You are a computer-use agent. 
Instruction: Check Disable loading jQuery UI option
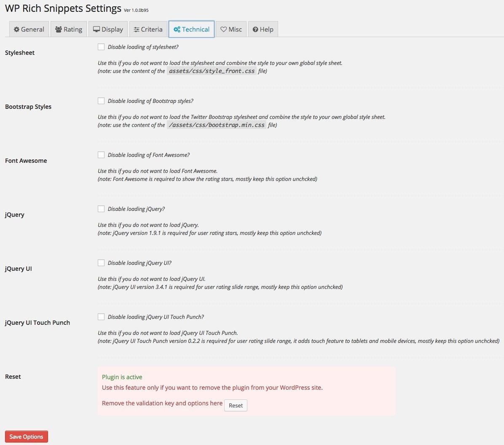point(101,263)
